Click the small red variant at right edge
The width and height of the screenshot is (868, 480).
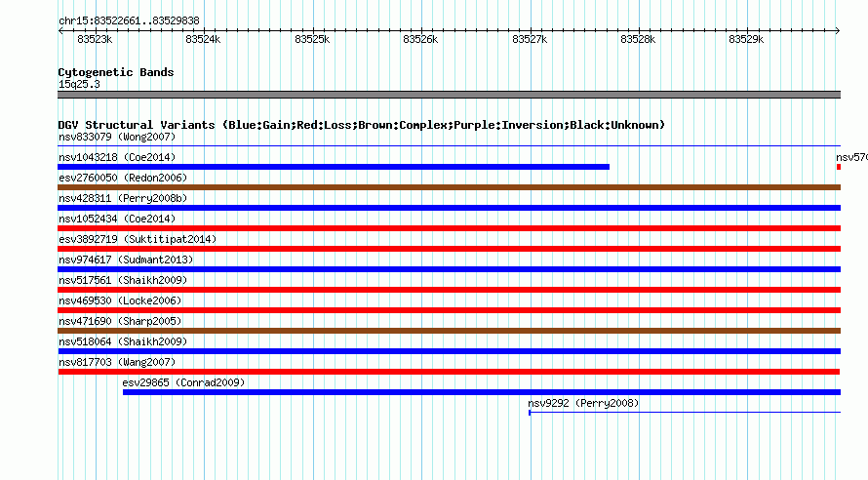click(x=839, y=167)
